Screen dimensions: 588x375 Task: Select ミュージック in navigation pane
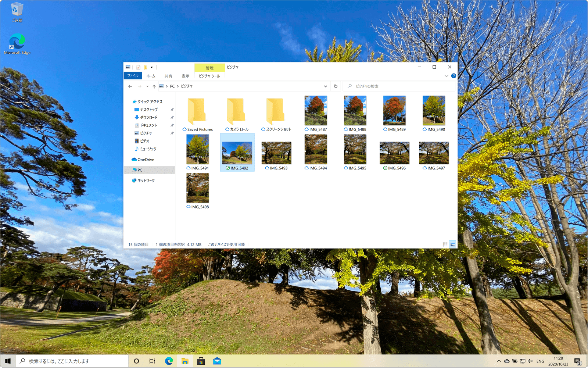point(148,149)
